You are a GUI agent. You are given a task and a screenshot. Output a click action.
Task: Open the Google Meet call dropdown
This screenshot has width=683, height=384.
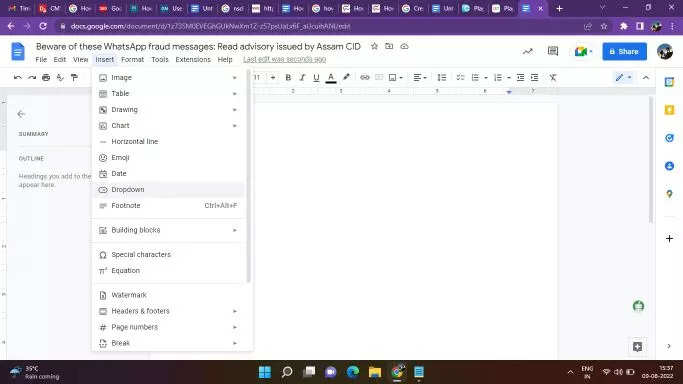(584, 51)
